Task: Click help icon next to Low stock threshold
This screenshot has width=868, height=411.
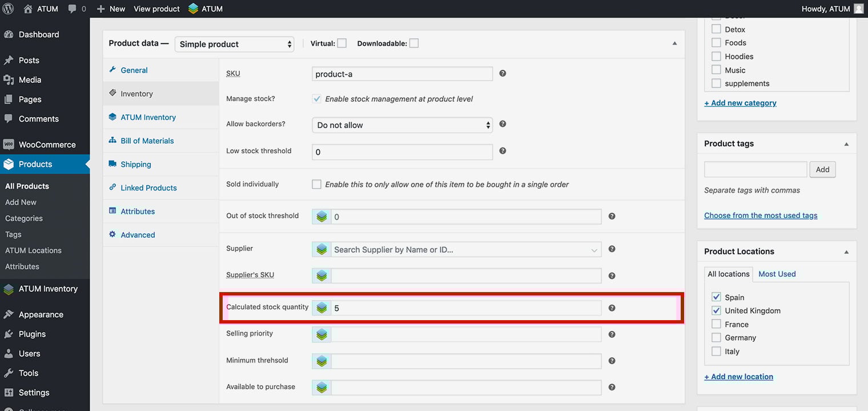Action: (x=503, y=151)
